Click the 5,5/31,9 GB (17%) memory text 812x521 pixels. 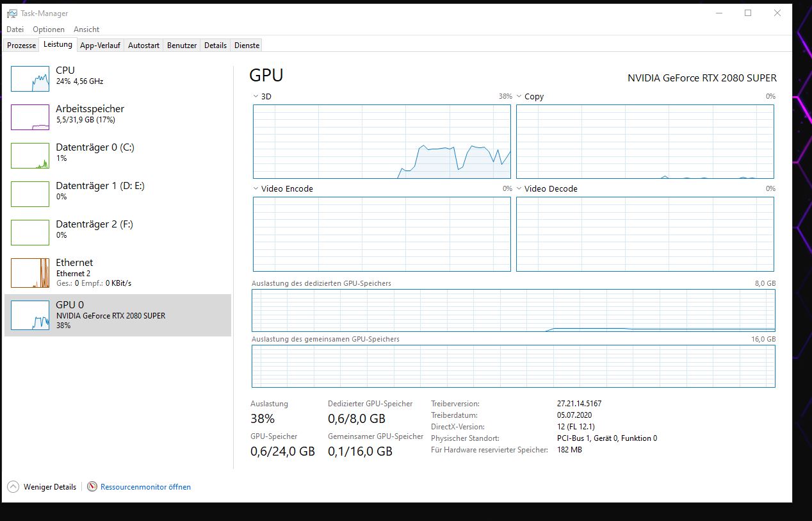pos(85,120)
